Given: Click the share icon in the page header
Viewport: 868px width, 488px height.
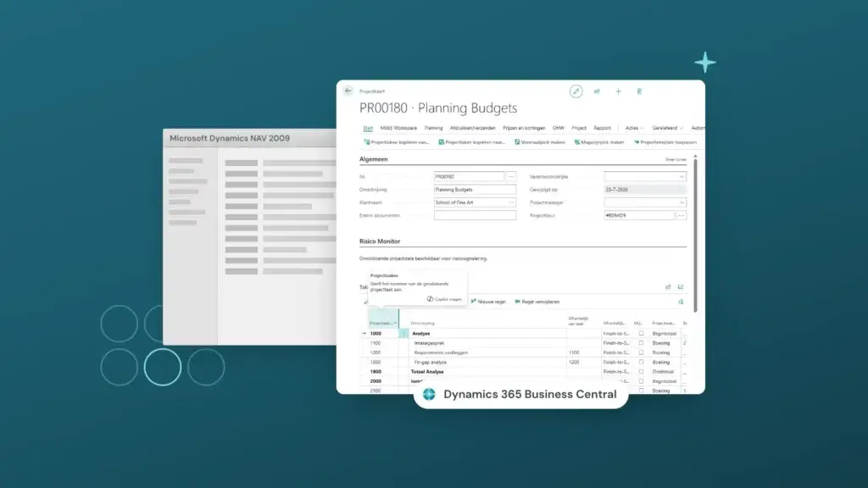Looking at the screenshot, I should point(597,91).
